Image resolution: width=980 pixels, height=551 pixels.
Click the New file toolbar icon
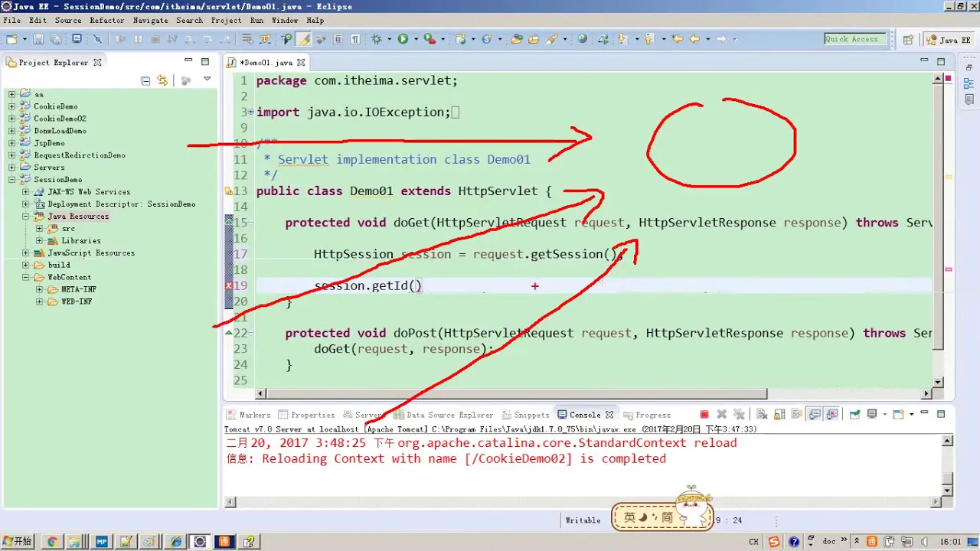[11, 39]
